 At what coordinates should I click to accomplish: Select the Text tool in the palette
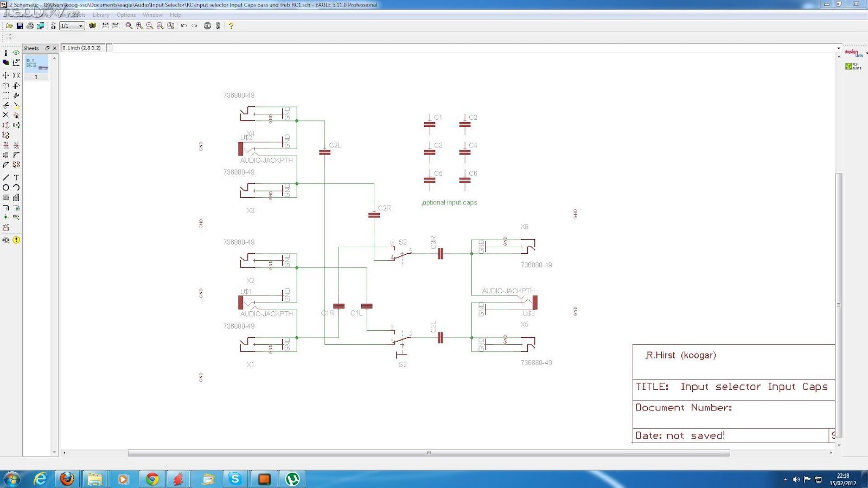pyautogui.click(x=16, y=177)
